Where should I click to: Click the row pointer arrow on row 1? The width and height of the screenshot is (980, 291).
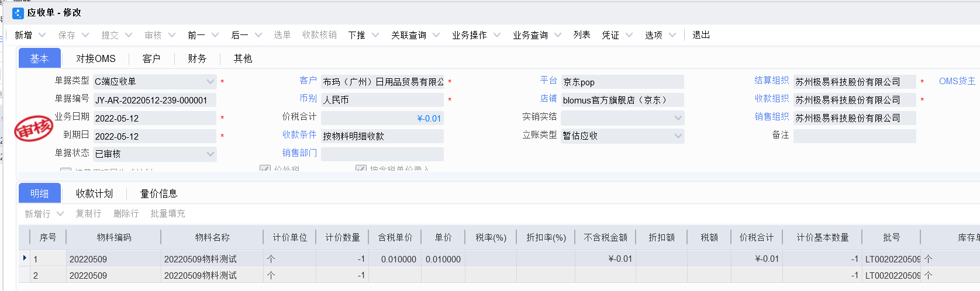(25, 258)
